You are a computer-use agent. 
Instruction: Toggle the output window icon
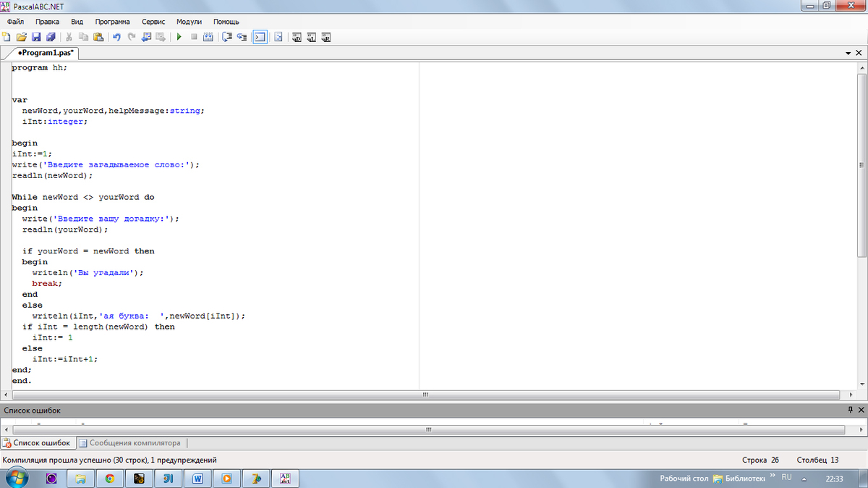(x=260, y=37)
